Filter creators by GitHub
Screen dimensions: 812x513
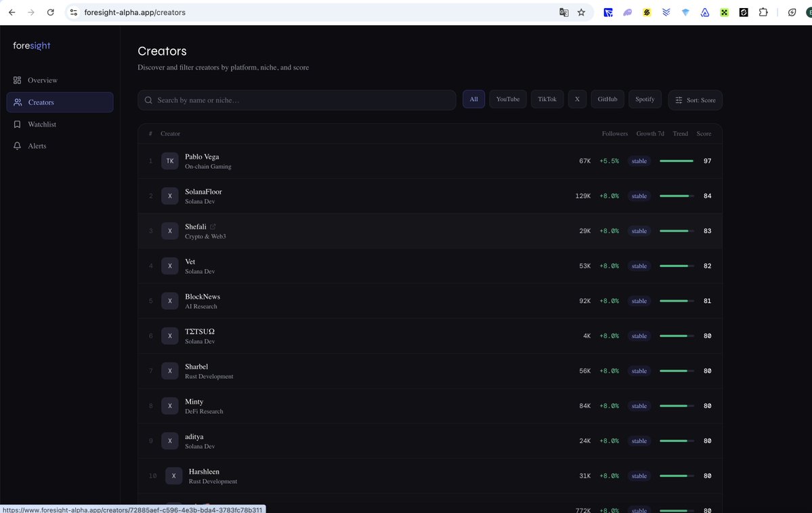point(607,99)
